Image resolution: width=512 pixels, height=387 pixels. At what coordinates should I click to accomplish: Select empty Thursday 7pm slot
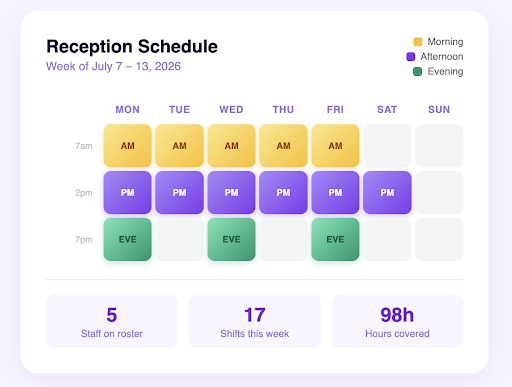283,239
